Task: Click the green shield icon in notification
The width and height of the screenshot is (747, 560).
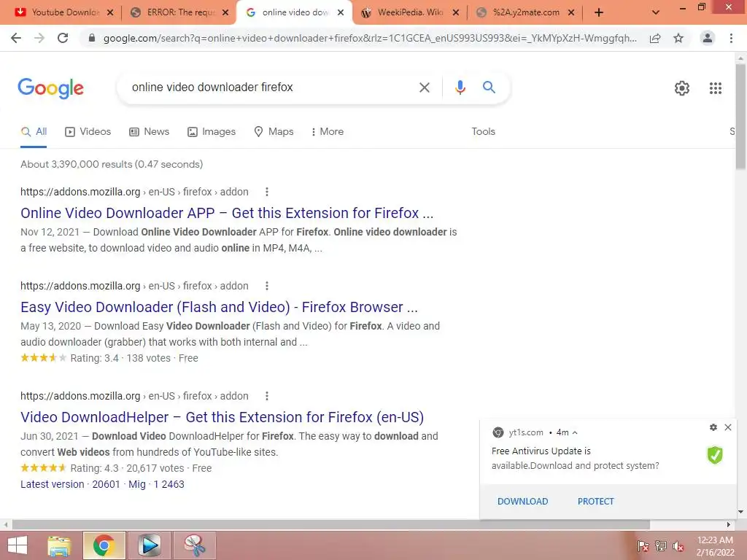Action: click(715, 455)
